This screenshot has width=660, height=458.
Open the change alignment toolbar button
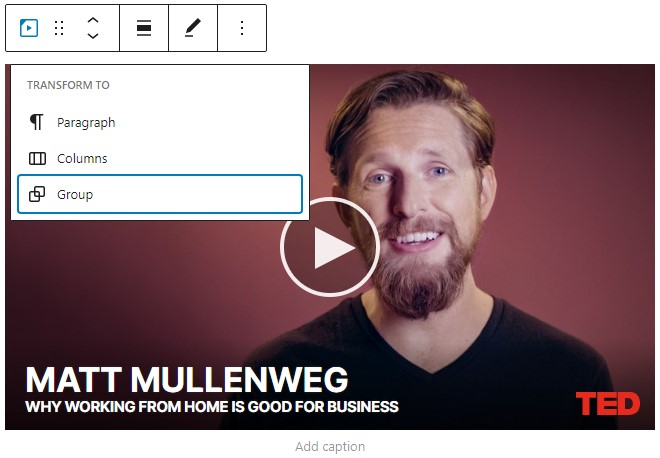click(x=144, y=28)
